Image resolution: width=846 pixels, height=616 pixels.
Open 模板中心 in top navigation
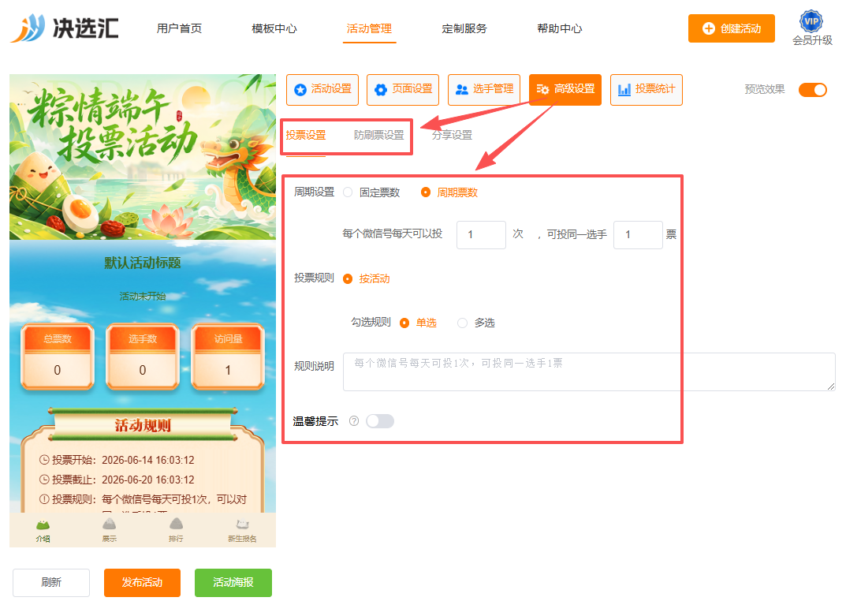(274, 28)
